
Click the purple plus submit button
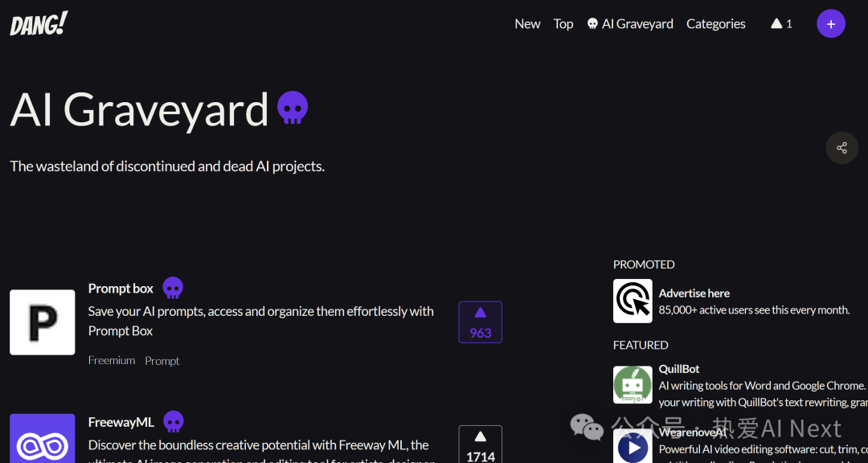point(830,24)
